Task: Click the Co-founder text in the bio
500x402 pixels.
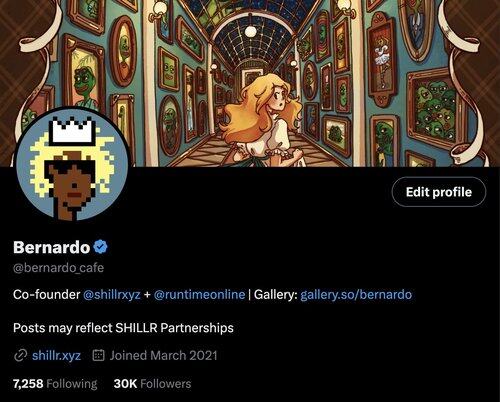Action: (47, 295)
